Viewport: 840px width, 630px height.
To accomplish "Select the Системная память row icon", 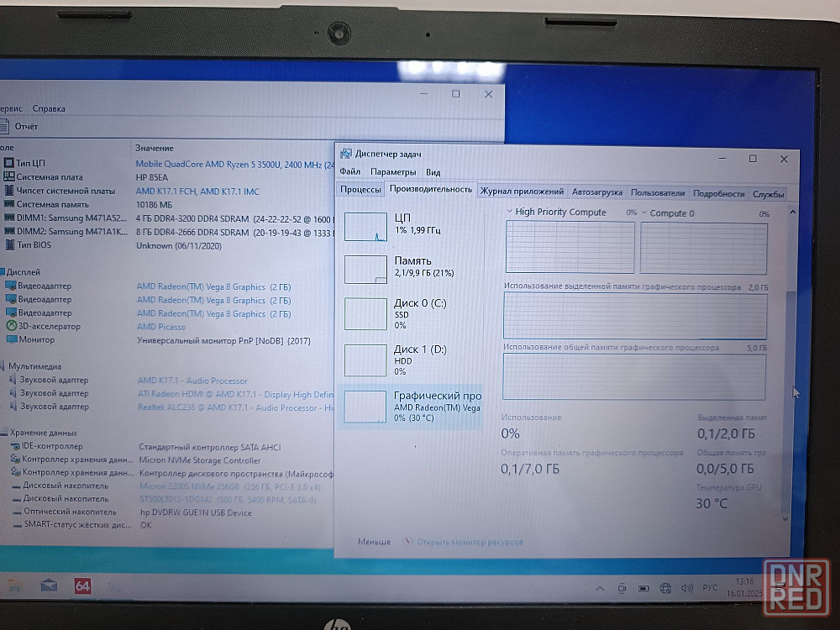I will (x=9, y=204).
